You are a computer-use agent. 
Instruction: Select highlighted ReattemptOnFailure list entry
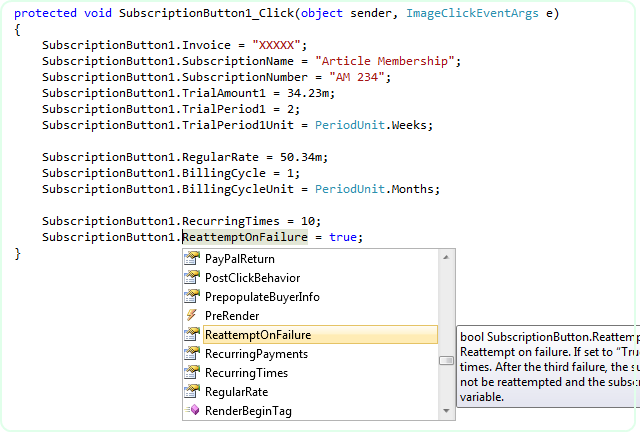coord(320,335)
